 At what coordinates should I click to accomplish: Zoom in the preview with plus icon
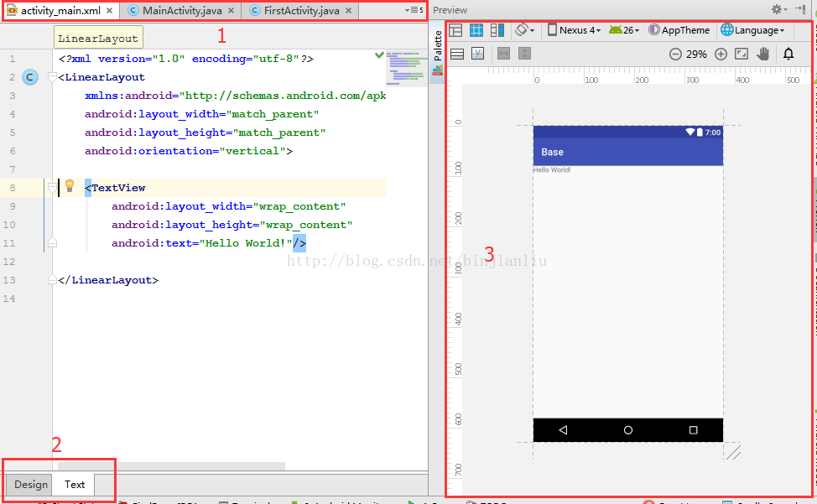tap(721, 54)
